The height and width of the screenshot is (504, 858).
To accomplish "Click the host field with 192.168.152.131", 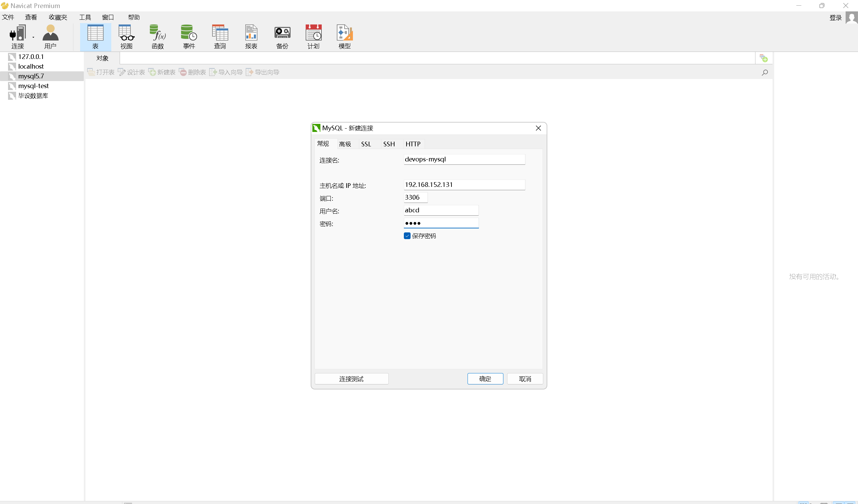I will pos(465,185).
